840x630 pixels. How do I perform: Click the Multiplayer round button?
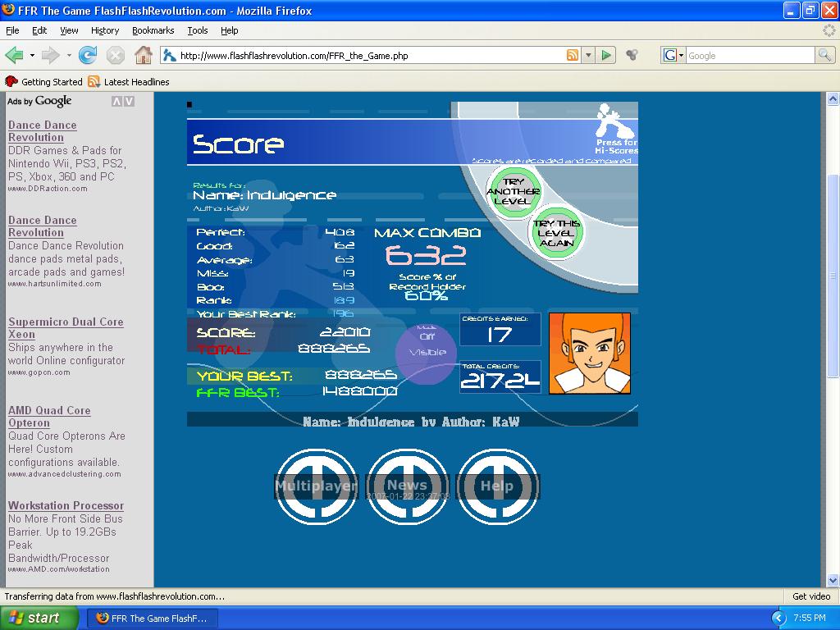point(316,486)
